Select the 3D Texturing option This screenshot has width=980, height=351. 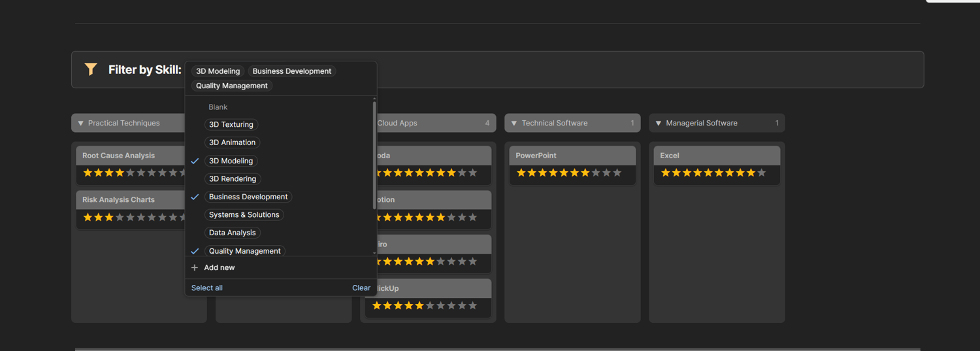(x=231, y=124)
